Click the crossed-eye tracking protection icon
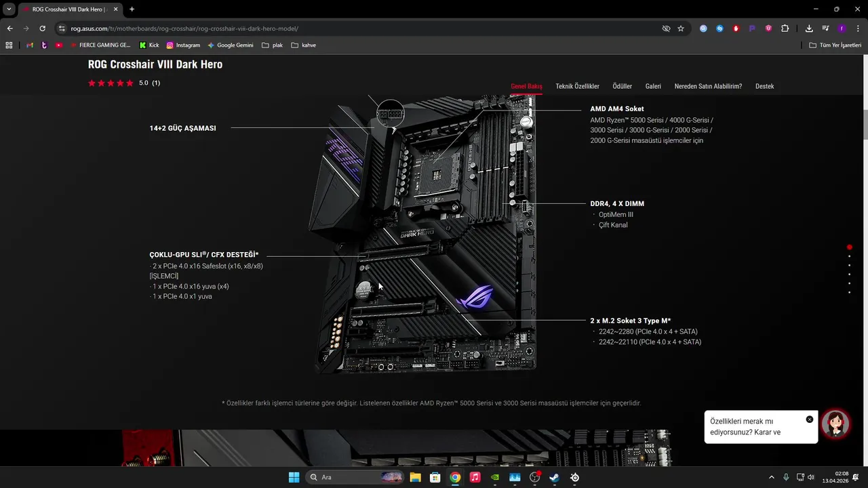868x488 pixels. 666,28
